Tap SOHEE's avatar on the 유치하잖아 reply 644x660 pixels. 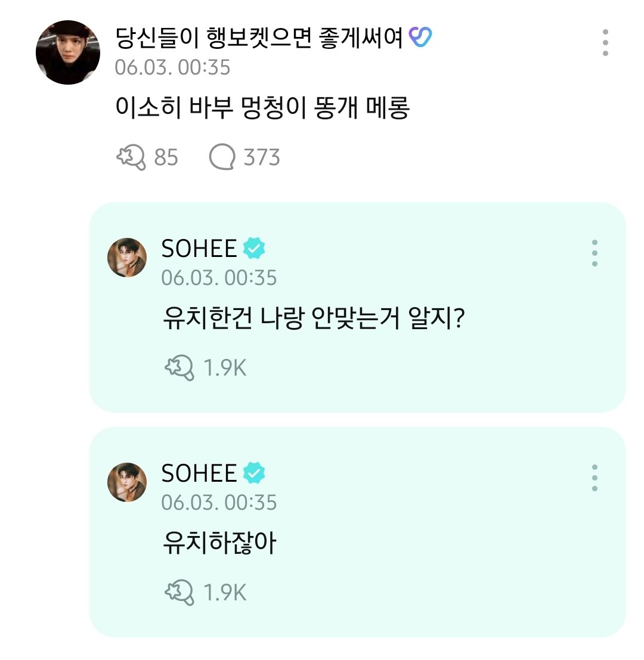[127, 482]
